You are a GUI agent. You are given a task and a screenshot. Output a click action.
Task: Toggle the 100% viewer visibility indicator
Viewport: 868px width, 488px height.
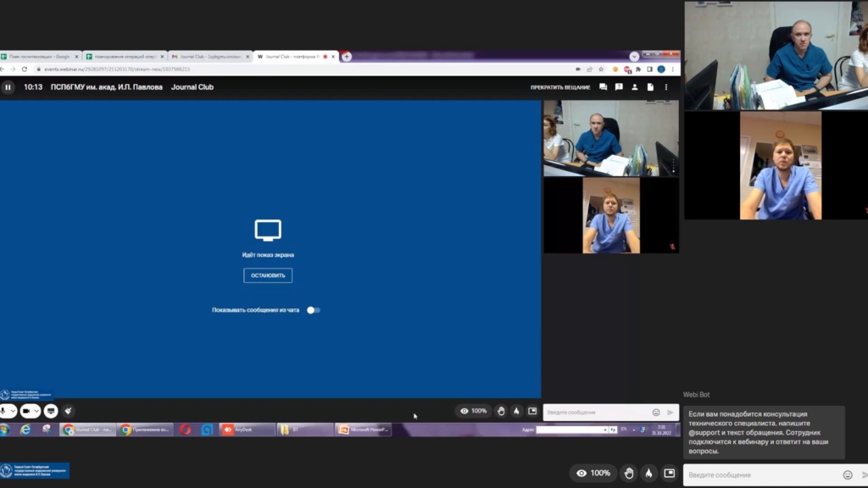pos(593,473)
